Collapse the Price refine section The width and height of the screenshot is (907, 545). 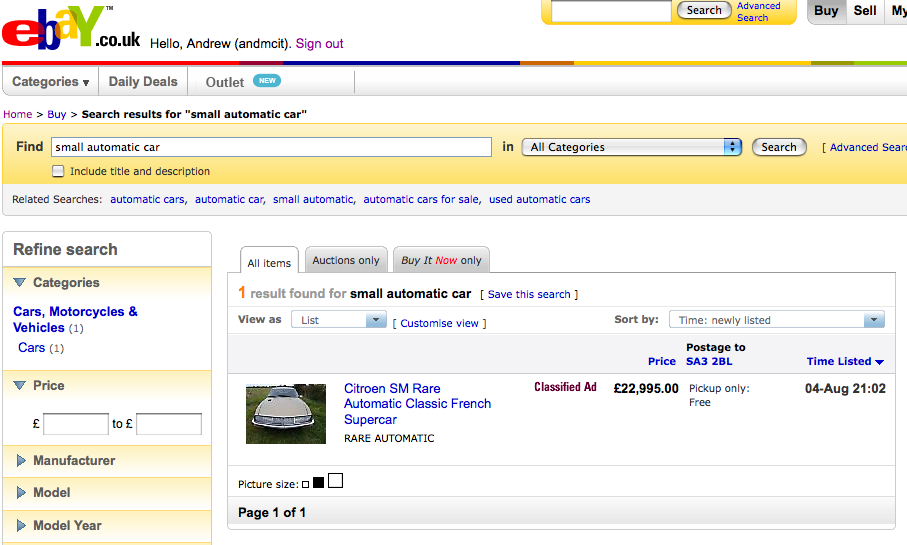click(20, 385)
